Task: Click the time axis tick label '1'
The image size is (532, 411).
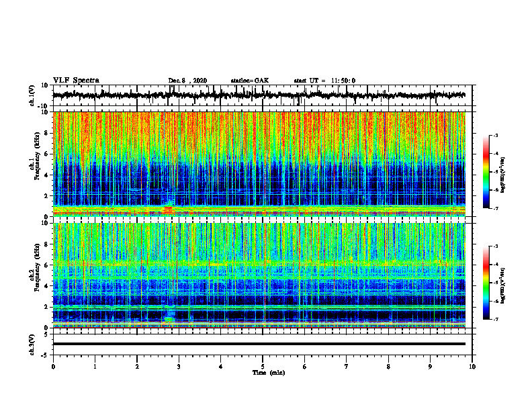Action: tap(95, 367)
